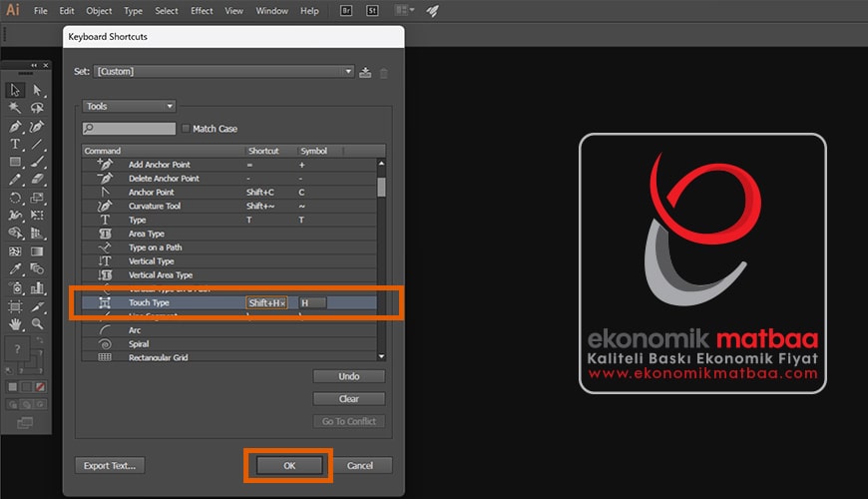This screenshot has width=868, height=499.
Task: Expand the Tools category dropdown
Action: pyautogui.click(x=130, y=106)
